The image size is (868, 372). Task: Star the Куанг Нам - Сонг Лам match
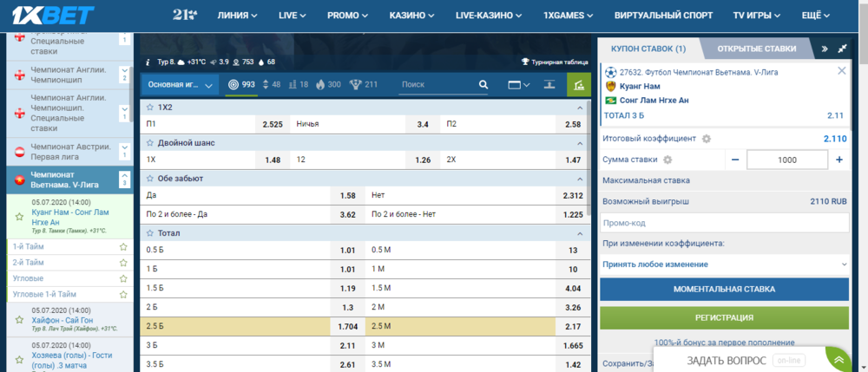point(19,217)
